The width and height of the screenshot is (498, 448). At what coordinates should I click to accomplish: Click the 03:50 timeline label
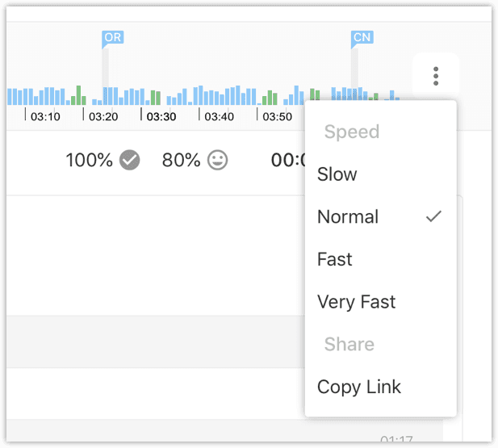(x=278, y=117)
